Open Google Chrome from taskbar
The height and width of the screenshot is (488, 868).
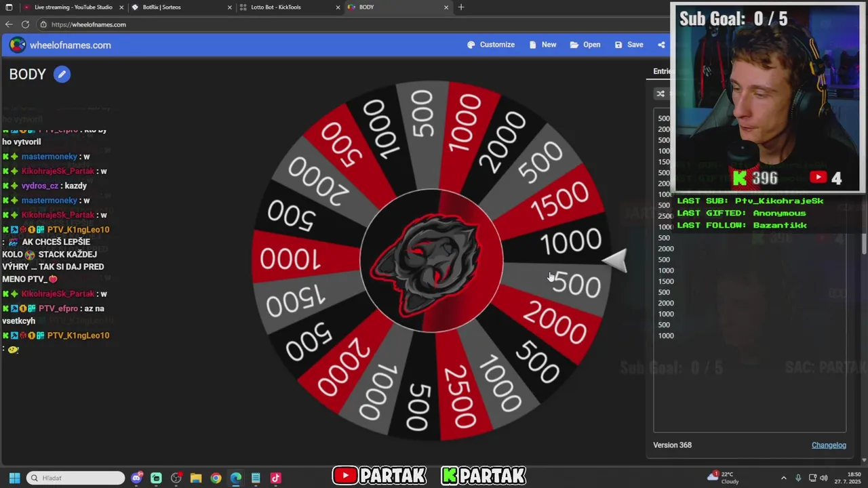pyautogui.click(x=216, y=478)
